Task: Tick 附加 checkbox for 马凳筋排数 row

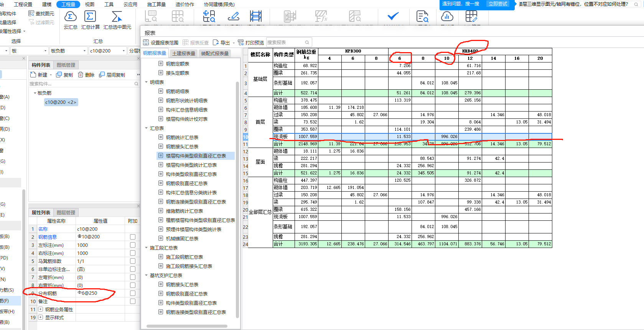Action: tap(133, 261)
